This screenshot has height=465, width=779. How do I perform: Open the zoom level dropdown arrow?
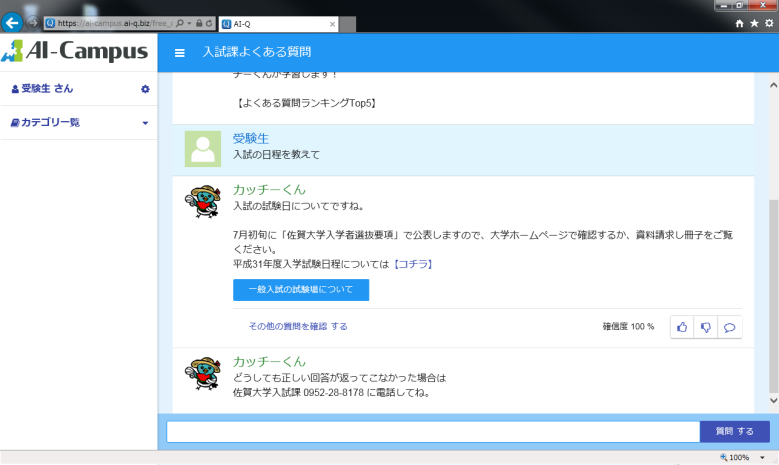762,458
